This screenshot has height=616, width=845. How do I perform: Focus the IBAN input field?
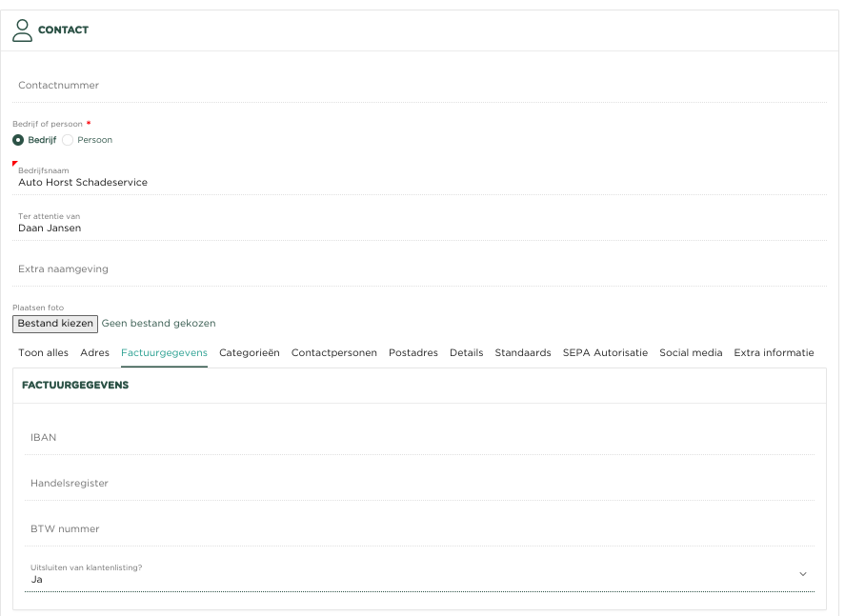pyautogui.click(x=419, y=438)
